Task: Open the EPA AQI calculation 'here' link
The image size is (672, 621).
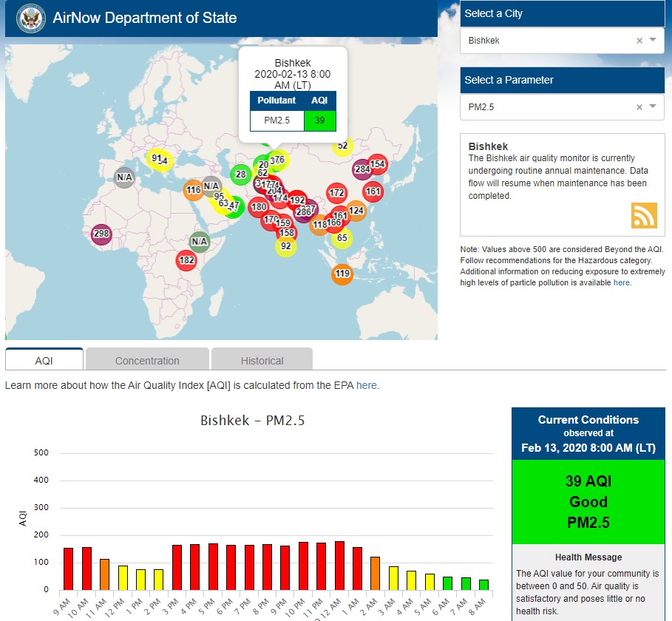Action: click(367, 385)
